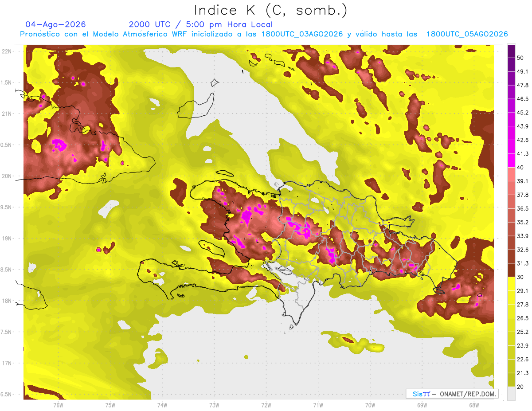Select the '04-Ago-2026' date label
This screenshot has height=411, width=532.
coord(55,24)
